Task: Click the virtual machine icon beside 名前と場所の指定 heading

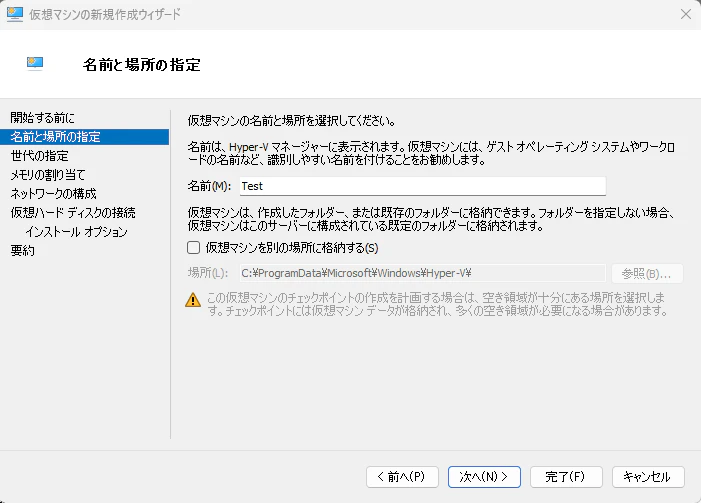Action: pyautogui.click(x=35, y=63)
